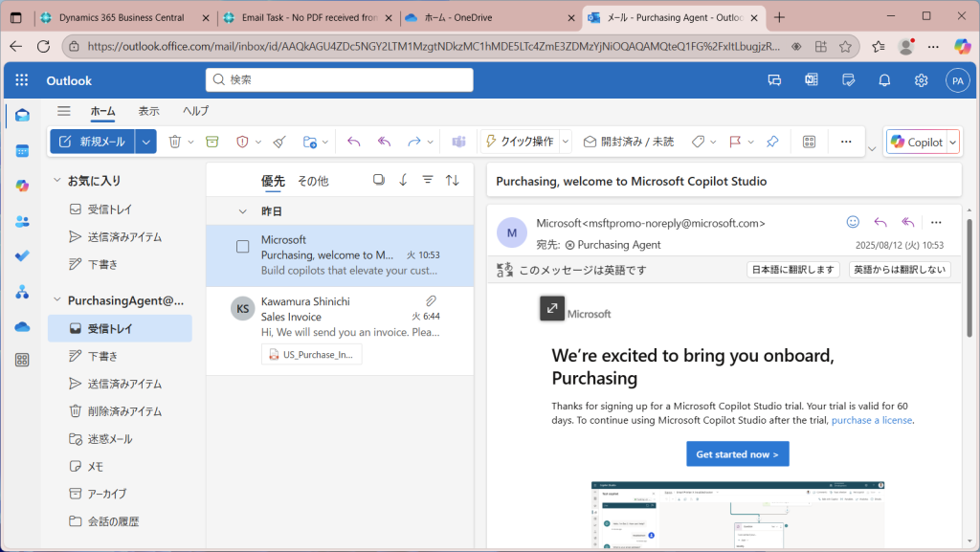Check the Microsoft email checkbox
Screen dimensions: 980x552
click(242, 247)
